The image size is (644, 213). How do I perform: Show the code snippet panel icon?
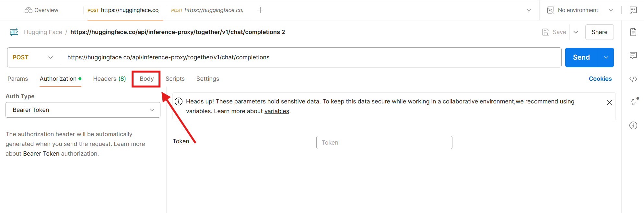coord(633,79)
